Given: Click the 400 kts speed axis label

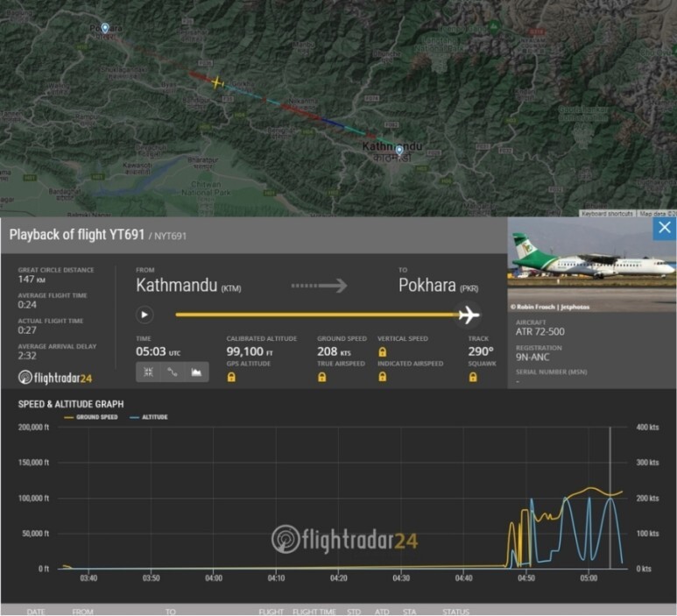Looking at the screenshot, I should tap(647, 428).
